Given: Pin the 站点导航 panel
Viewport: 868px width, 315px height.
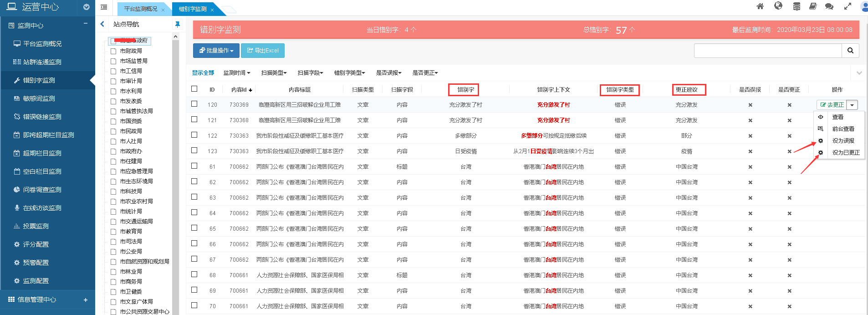Looking at the screenshot, I should tap(177, 24).
